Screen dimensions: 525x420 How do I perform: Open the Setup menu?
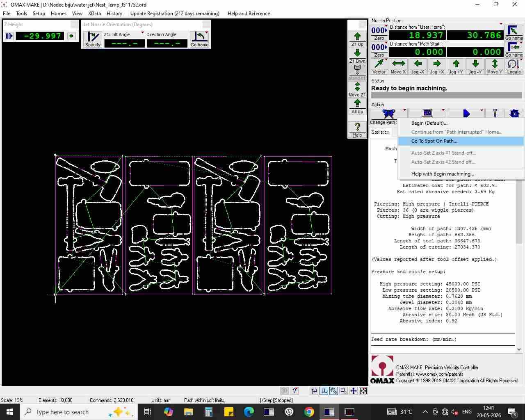pos(39,13)
